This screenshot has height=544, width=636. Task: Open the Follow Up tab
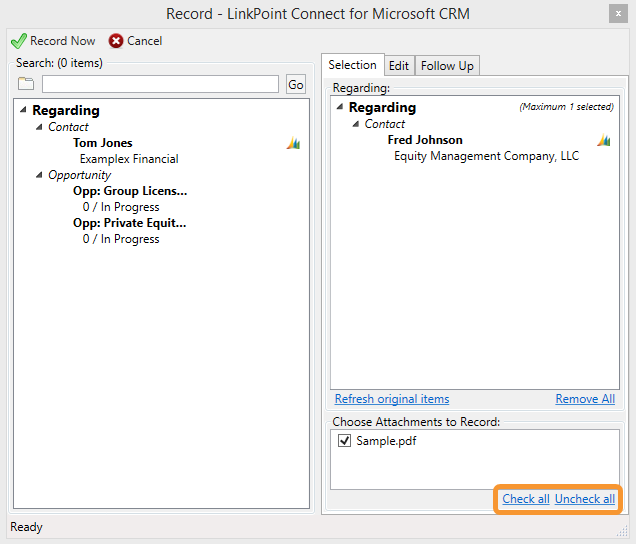(447, 66)
